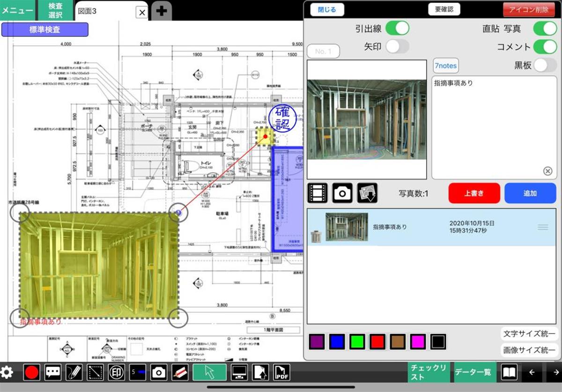The image size is (562, 392).
Task: Open the line width selector showing 5
Action: [x=138, y=373]
